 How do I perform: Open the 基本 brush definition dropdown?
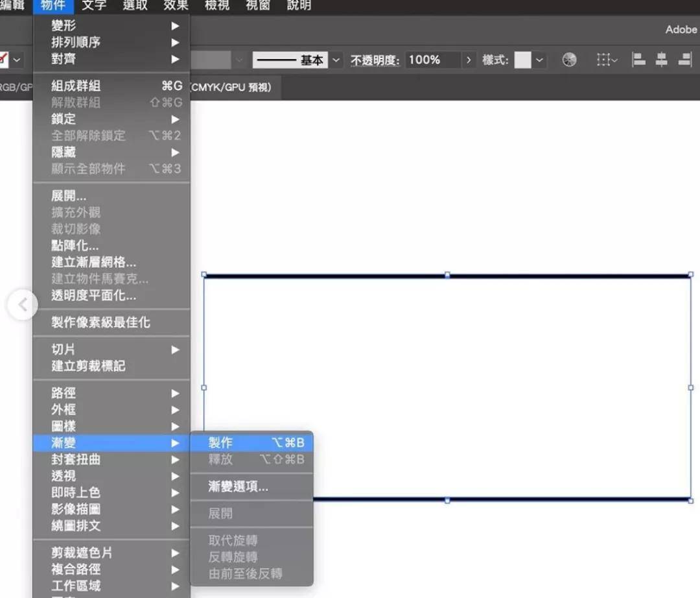tap(336, 60)
